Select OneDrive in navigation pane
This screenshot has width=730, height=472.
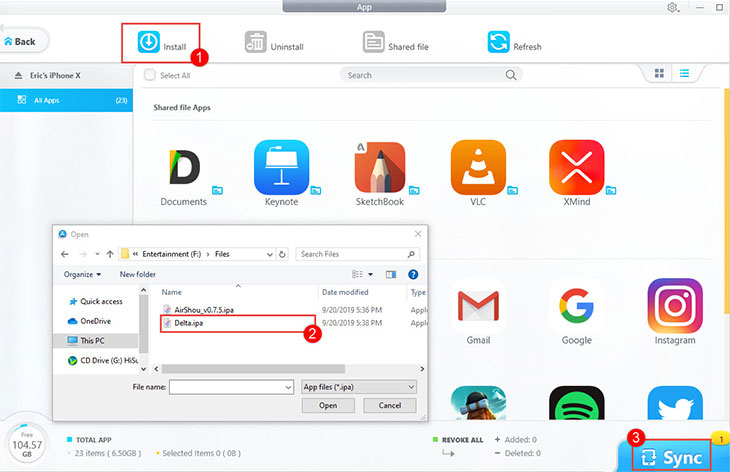[x=89, y=321]
